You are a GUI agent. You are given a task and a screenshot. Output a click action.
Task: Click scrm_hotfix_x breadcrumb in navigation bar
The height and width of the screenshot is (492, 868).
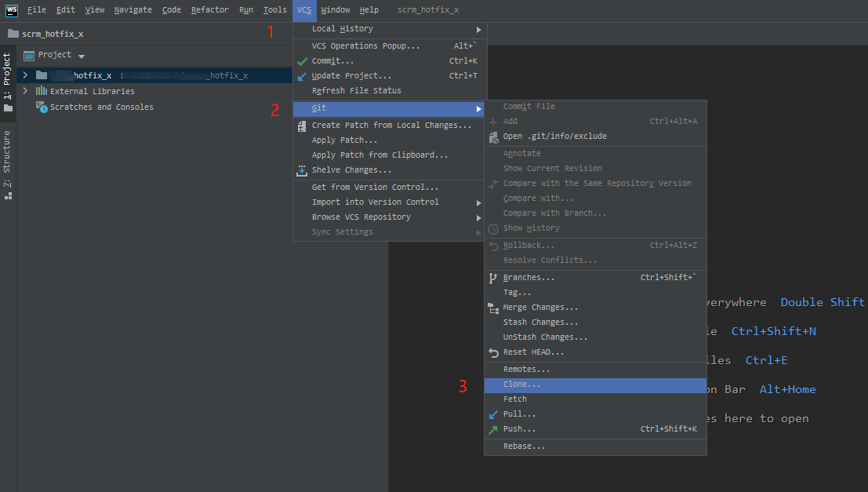pyautogui.click(x=53, y=34)
